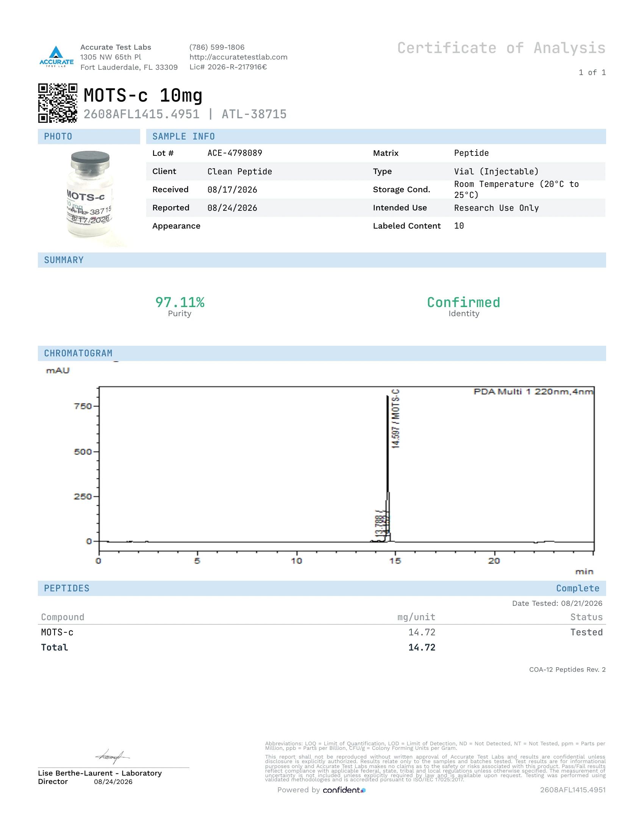
Task: Click the bold Total mg/unit value 14.72
Action: pos(422,647)
